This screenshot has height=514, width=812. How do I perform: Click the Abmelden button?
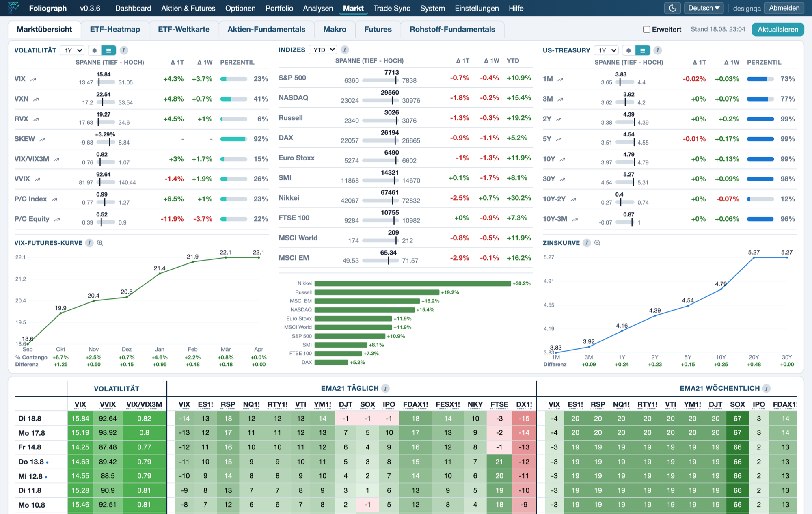click(x=784, y=8)
